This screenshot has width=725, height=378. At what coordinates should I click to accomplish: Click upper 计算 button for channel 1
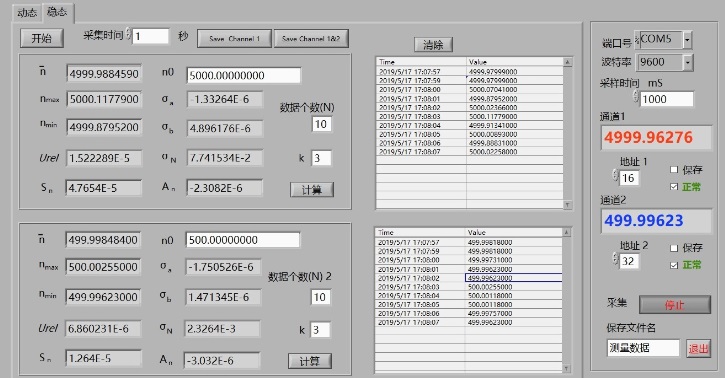312,189
